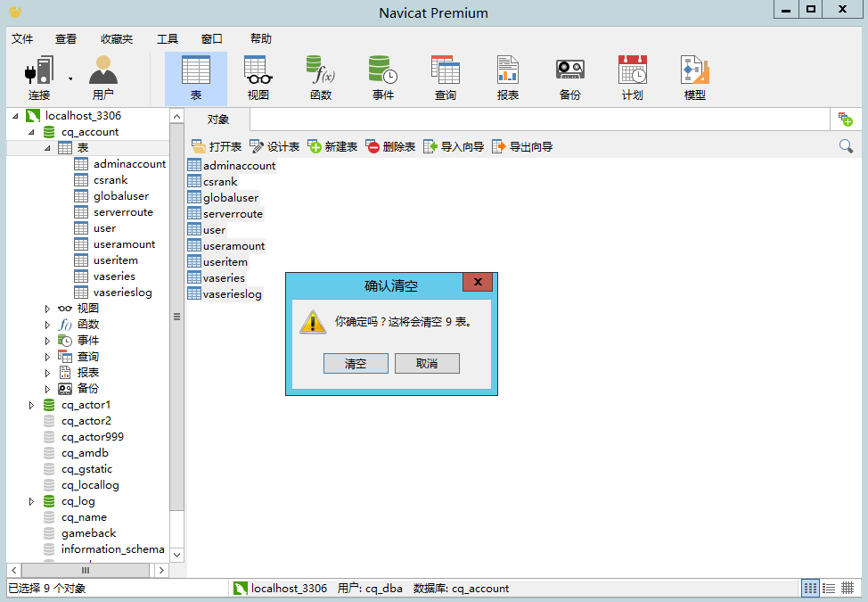Switch to ER diagram view in status bar
Screen dimensions: 868x602
pos(848,589)
